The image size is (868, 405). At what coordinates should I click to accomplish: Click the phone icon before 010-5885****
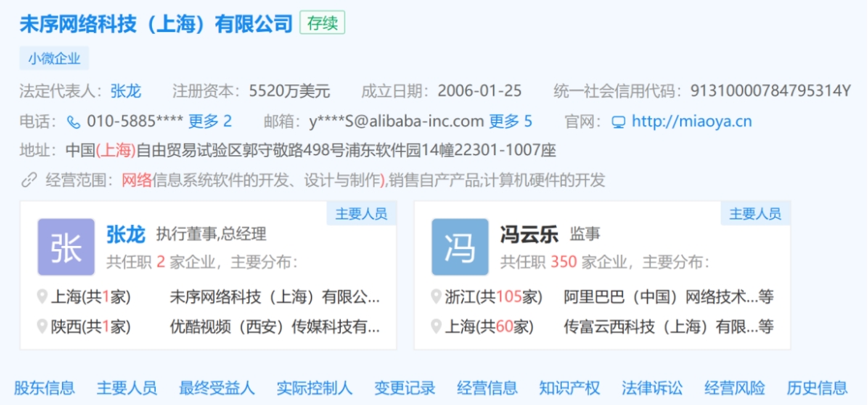coord(74,121)
